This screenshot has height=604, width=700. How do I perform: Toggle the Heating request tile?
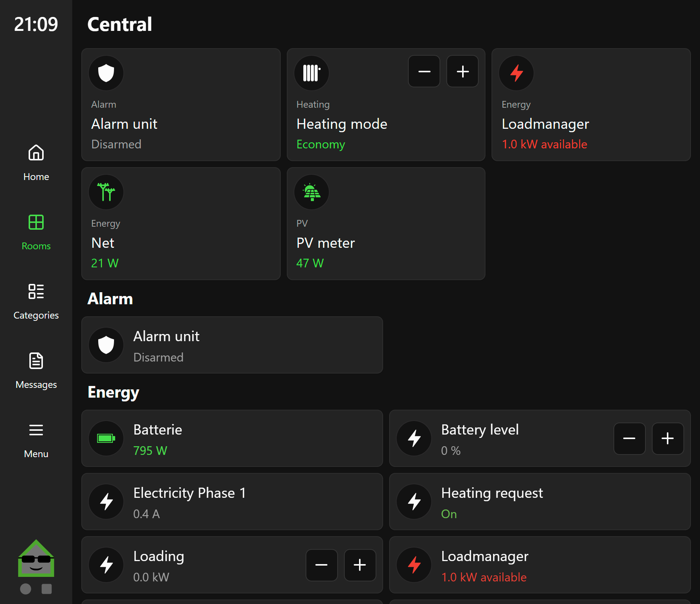coord(540,502)
